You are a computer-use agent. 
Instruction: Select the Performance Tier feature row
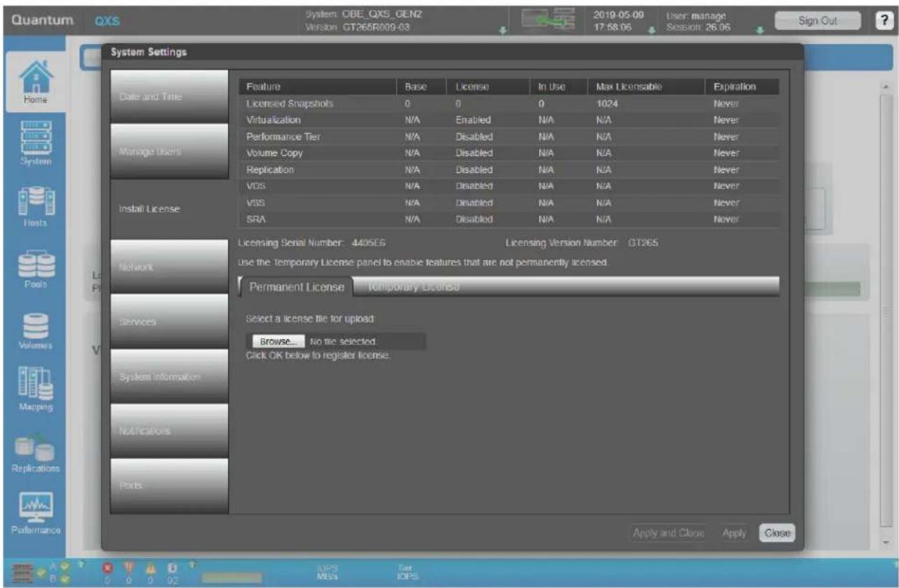point(509,136)
